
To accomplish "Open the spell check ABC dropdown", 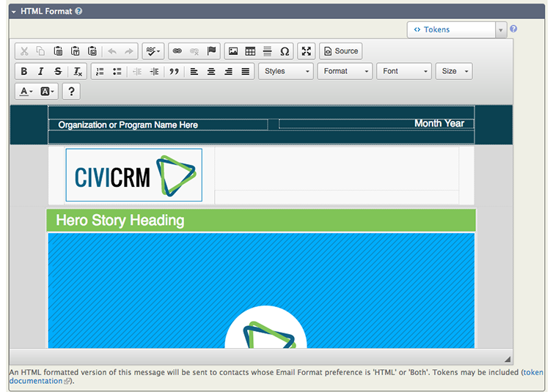I will point(153,51).
